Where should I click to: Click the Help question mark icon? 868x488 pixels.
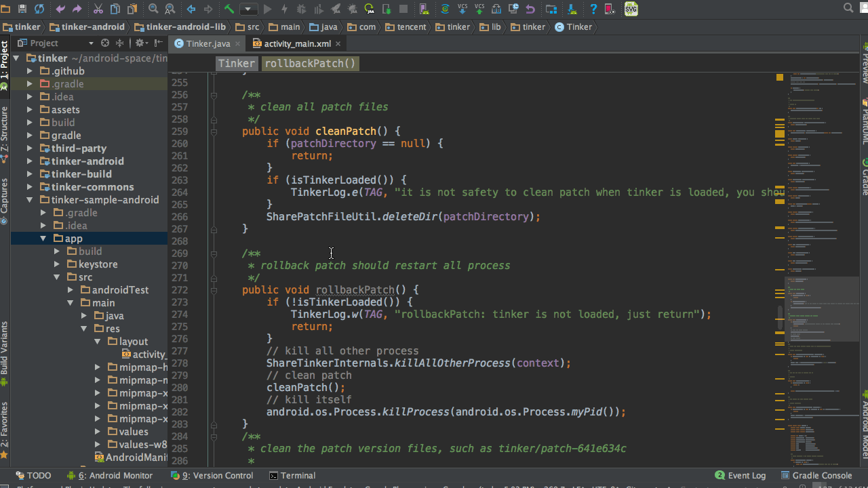click(593, 9)
